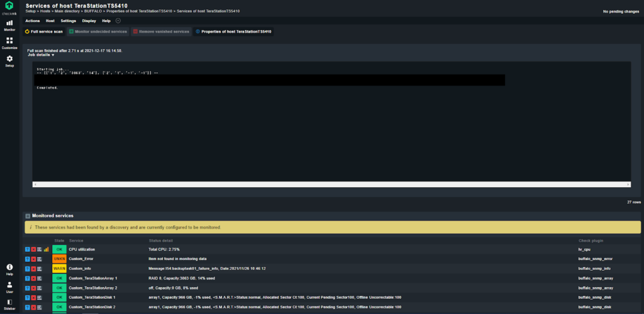
Task: Click the Service column header
Action: (x=76, y=241)
